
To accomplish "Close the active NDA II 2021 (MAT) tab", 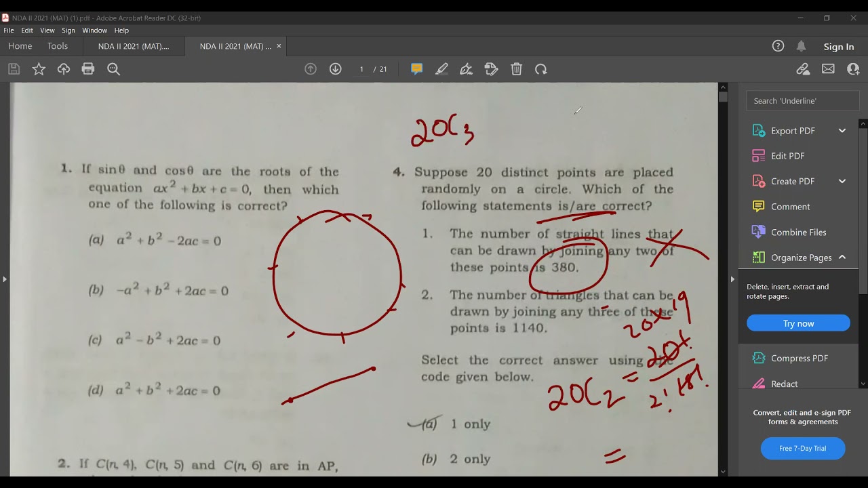I will (279, 46).
